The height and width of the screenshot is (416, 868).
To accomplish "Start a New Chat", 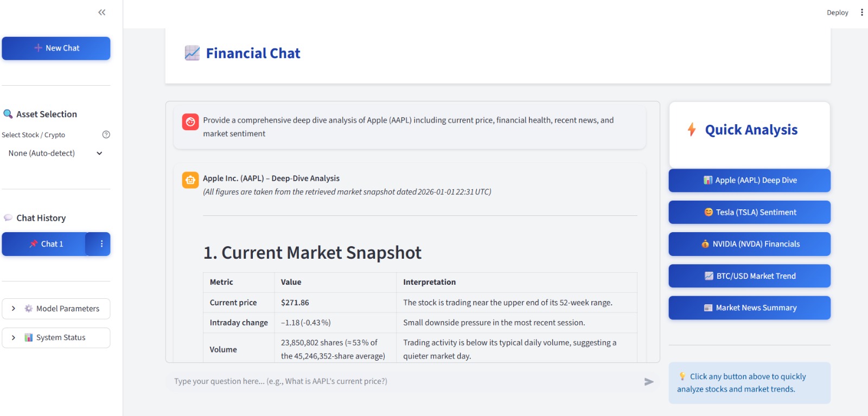I will coord(56,48).
